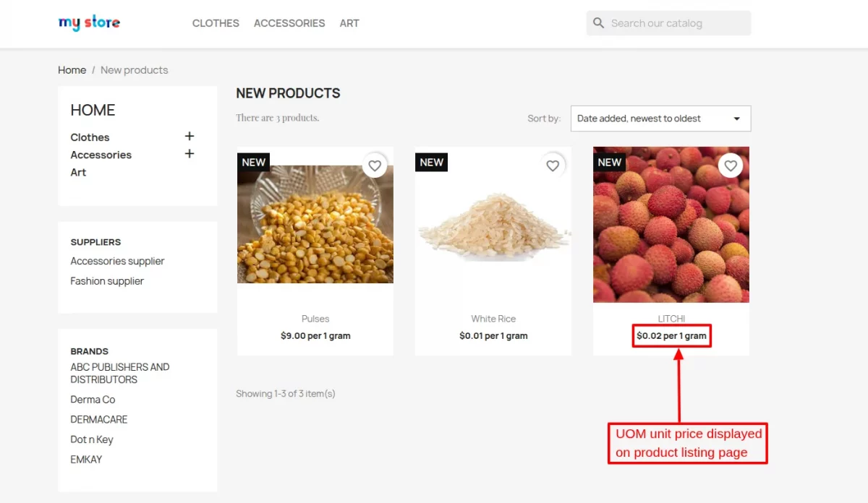Expand the Clothes category
The image size is (868, 503).
(190, 137)
